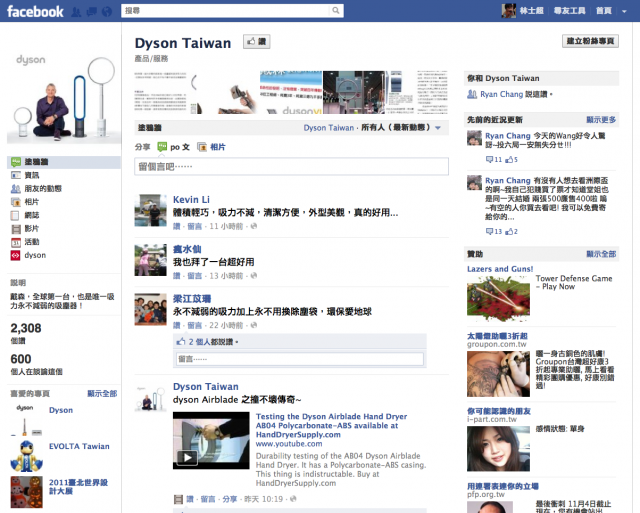Click privacy globe icon on Kevin Li's post
Screen dimensions: 640x513
[x=253, y=226]
